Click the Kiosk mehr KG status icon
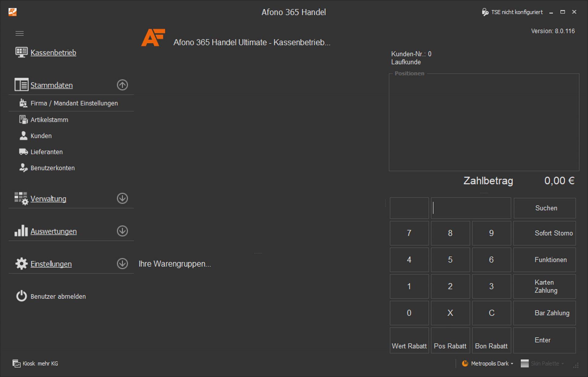 point(16,363)
